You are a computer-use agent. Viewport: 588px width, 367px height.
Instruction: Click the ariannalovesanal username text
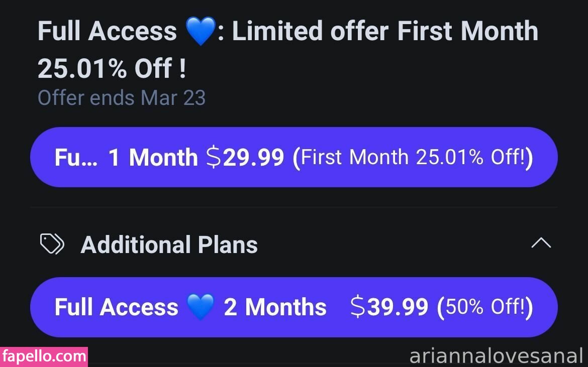pos(496,356)
